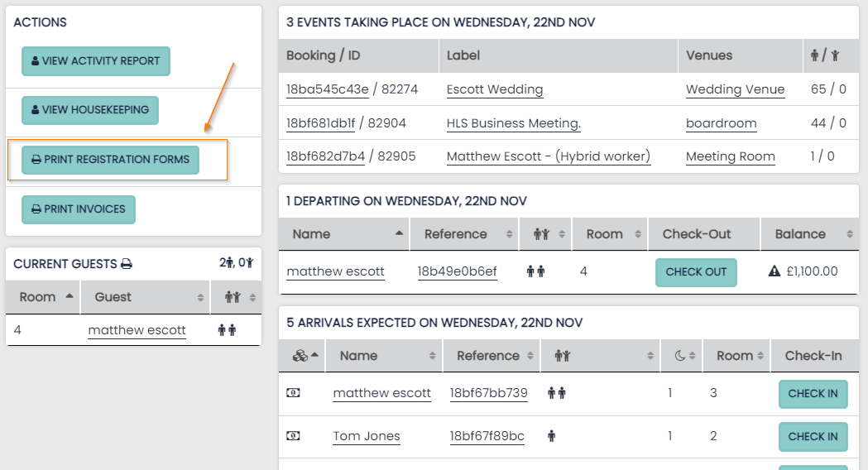Click the moon nights column header icon
The height and width of the screenshot is (470, 868).
(x=679, y=356)
